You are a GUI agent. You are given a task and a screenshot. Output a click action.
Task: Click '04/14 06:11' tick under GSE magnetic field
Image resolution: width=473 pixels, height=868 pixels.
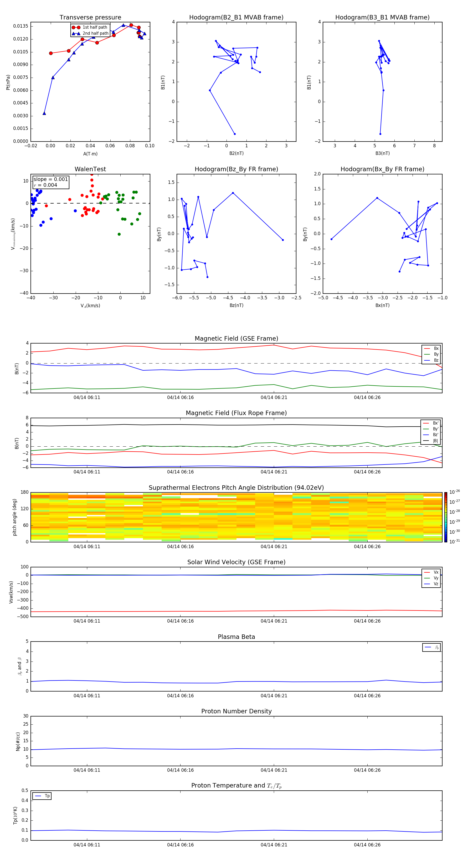pyautogui.click(x=87, y=398)
